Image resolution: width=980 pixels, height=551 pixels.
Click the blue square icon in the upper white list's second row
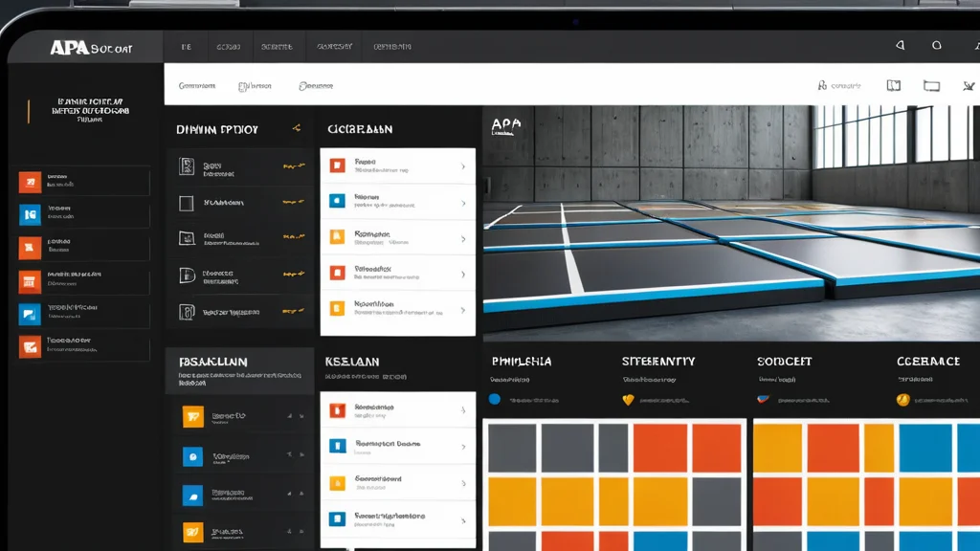(x=338, y=201)
